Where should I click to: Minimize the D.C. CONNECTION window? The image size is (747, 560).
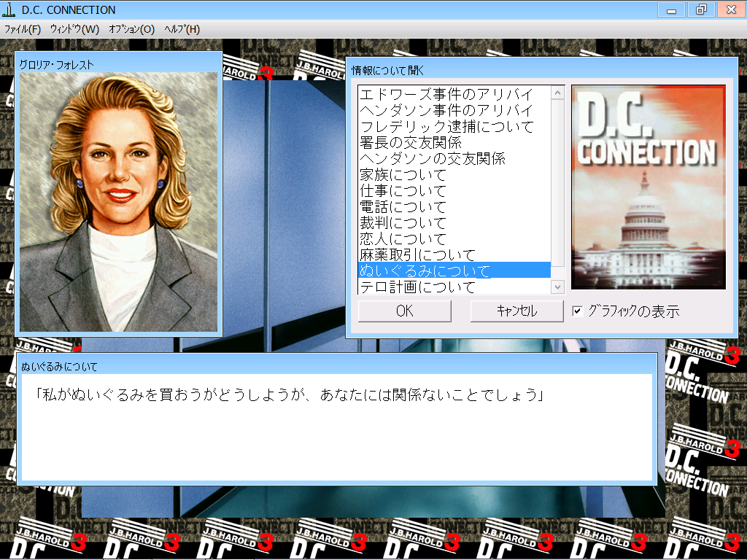pos(672,9)
